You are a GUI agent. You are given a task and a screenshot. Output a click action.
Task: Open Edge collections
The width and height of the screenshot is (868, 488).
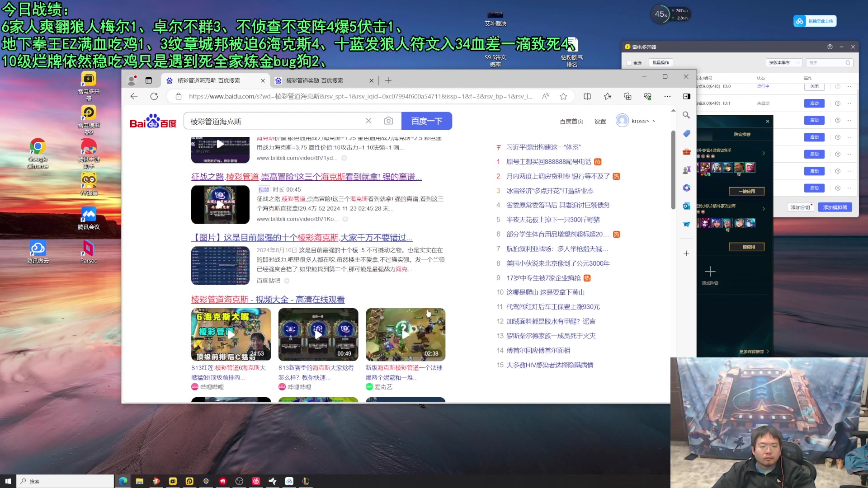[627, 96]
